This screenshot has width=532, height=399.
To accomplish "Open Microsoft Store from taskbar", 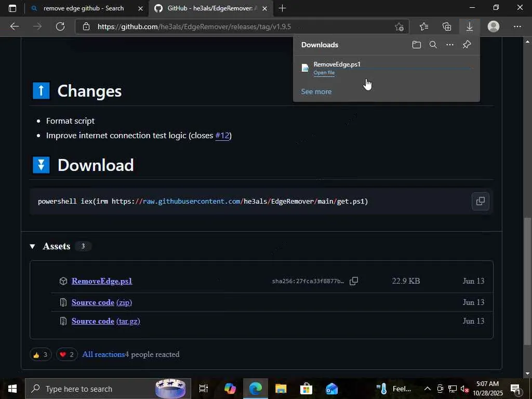I will (306, 389).
